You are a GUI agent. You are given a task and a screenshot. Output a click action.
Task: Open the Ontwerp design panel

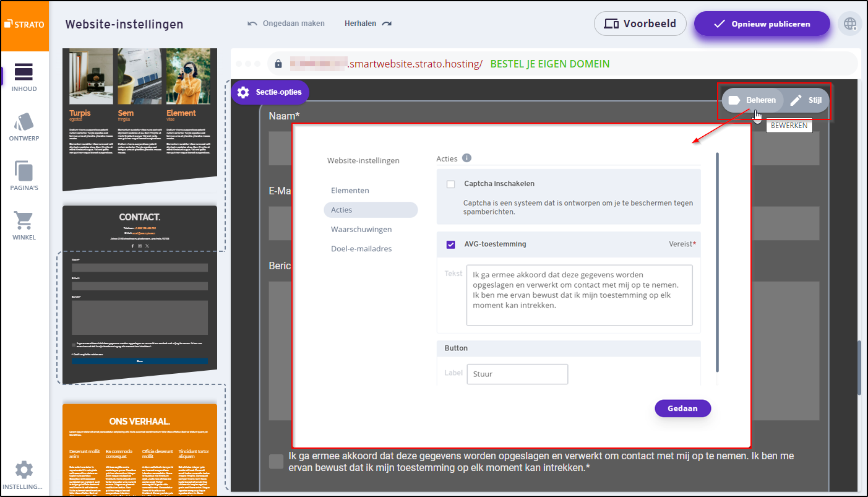click(x=24, y=126)
